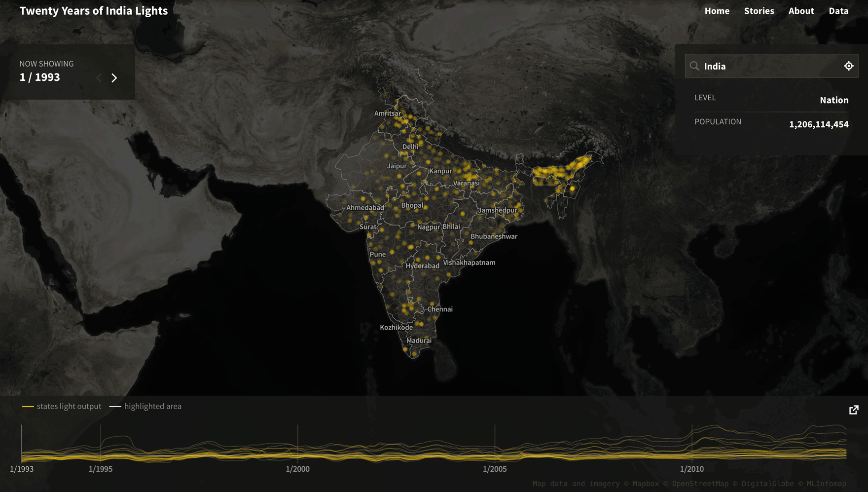Click the Nation level value

point(834,100)
